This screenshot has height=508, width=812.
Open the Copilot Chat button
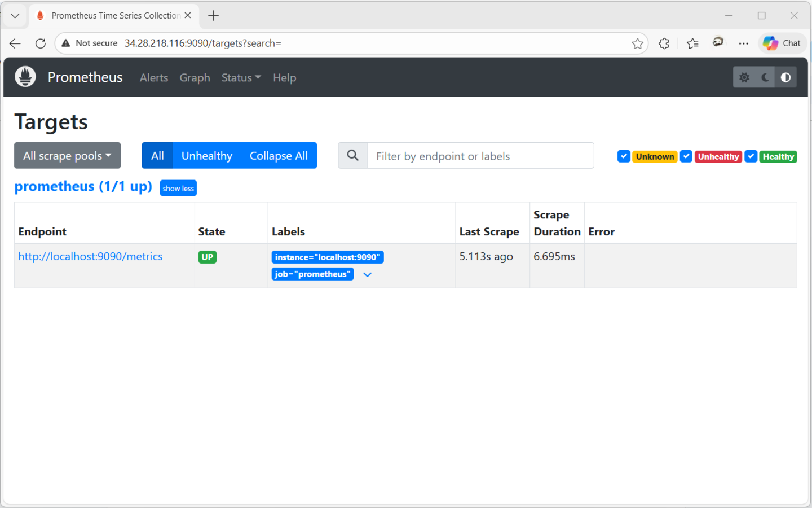coord(782,43)
